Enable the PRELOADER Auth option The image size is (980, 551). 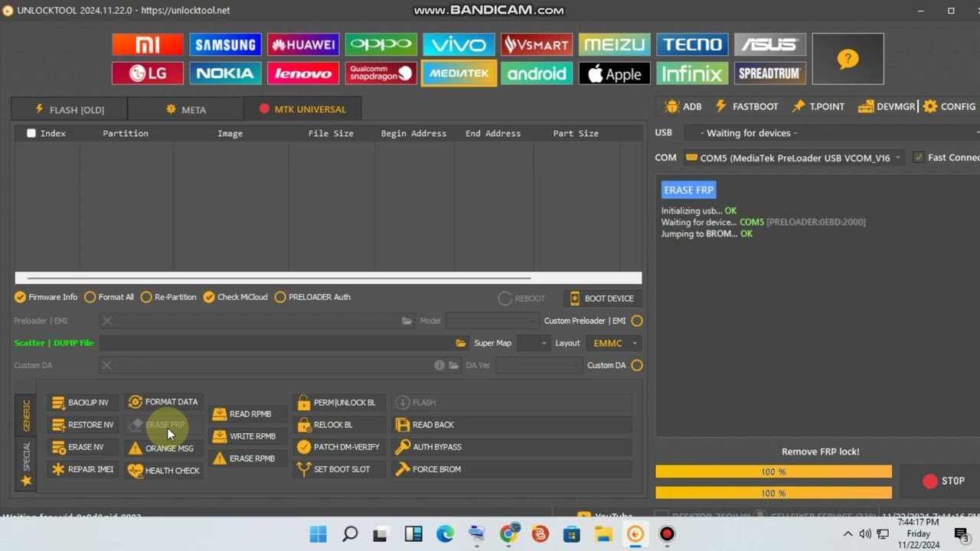point(312,297)
